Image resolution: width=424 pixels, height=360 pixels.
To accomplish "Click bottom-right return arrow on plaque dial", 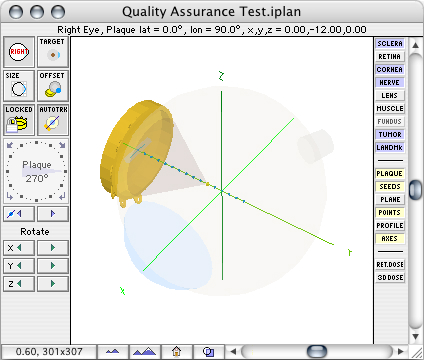I will pyautogui.click(x=62, y=196).
